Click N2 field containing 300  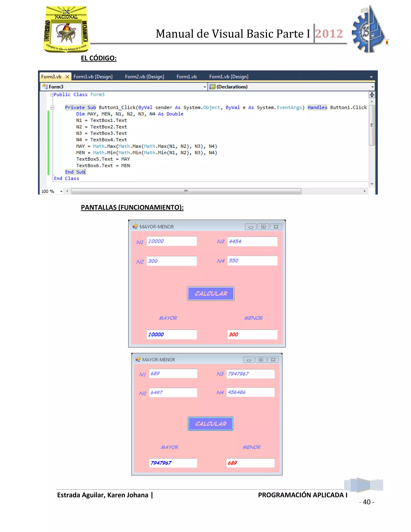[172, 261]
